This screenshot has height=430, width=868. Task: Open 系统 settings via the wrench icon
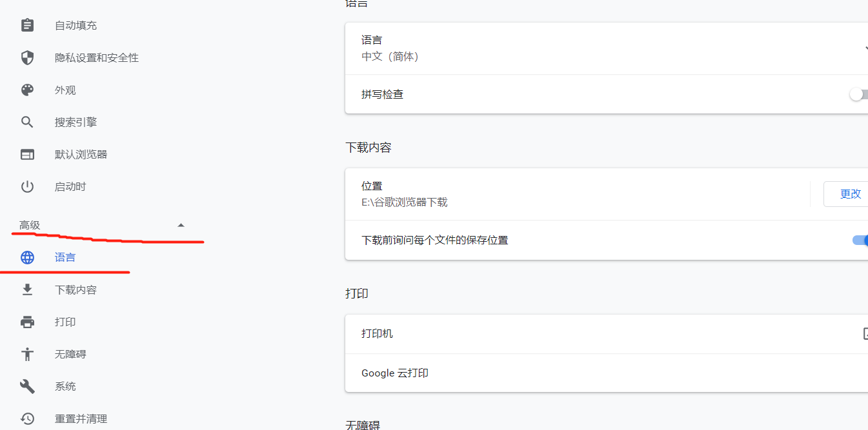click(x=27, y=386)
